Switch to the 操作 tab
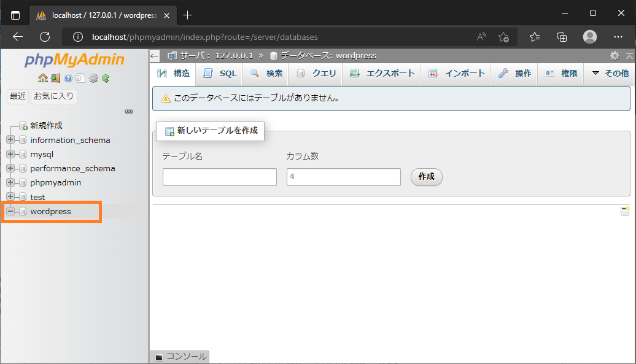 click(x=514, y=74)
